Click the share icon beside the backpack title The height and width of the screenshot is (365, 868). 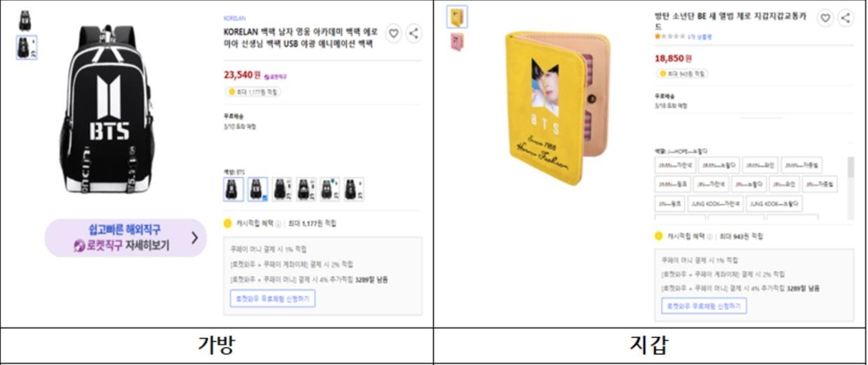tap(414, 34)
